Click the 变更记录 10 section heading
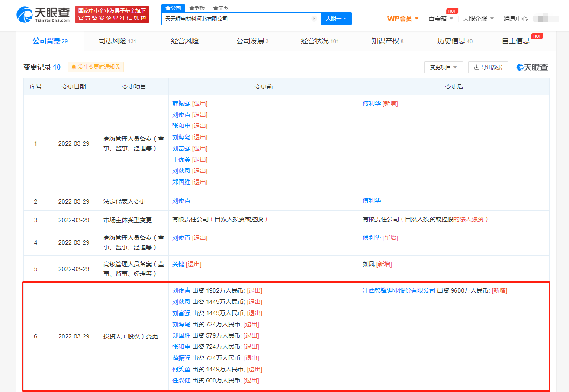 point(42,67)
